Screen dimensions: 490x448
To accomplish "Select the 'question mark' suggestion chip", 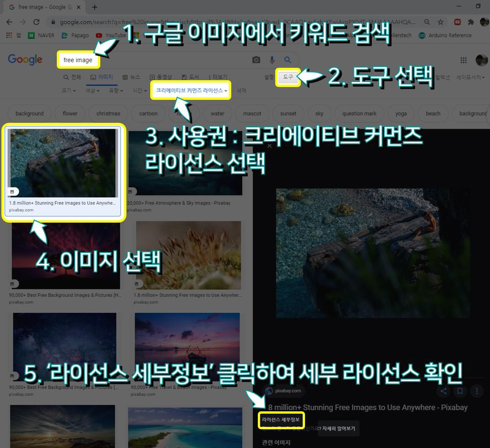I will pyautogui.click(x=359, y=114).
